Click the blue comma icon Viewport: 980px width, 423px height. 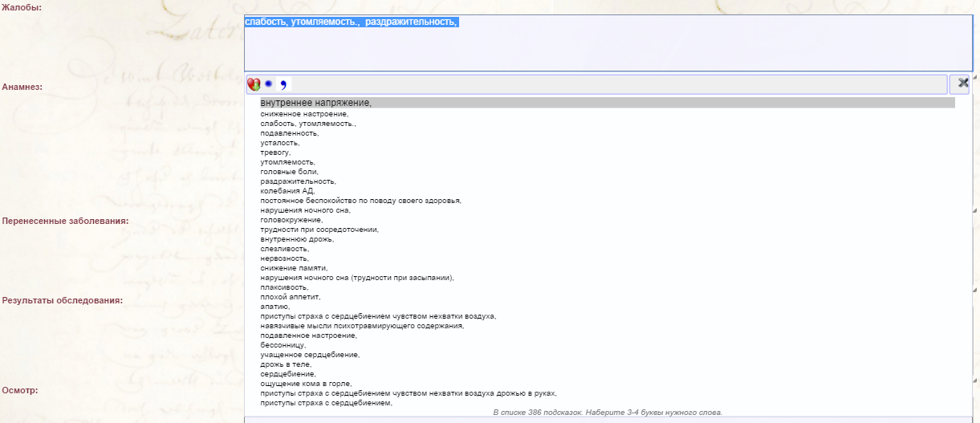tap(283, 85)
